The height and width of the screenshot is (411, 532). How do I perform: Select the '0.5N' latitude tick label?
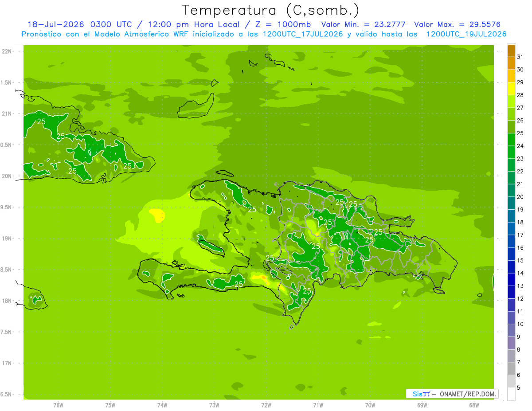pyautogui.click(x=6, y=145)
